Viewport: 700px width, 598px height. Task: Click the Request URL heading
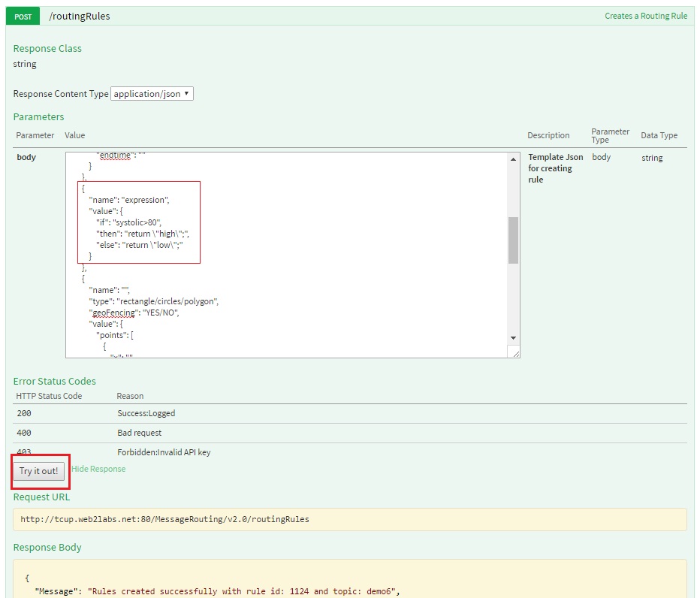pos(41,497)
